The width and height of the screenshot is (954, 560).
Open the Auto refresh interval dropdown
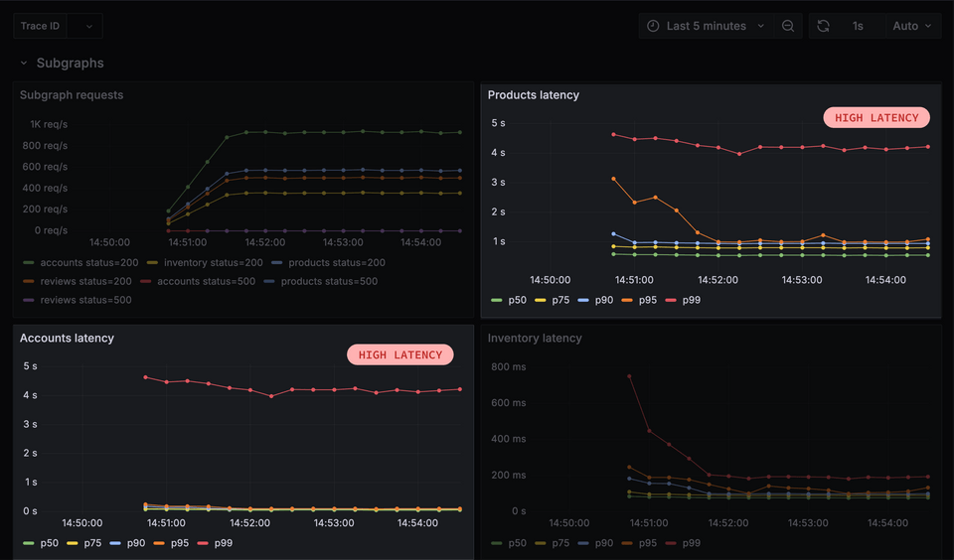[912, 26]
